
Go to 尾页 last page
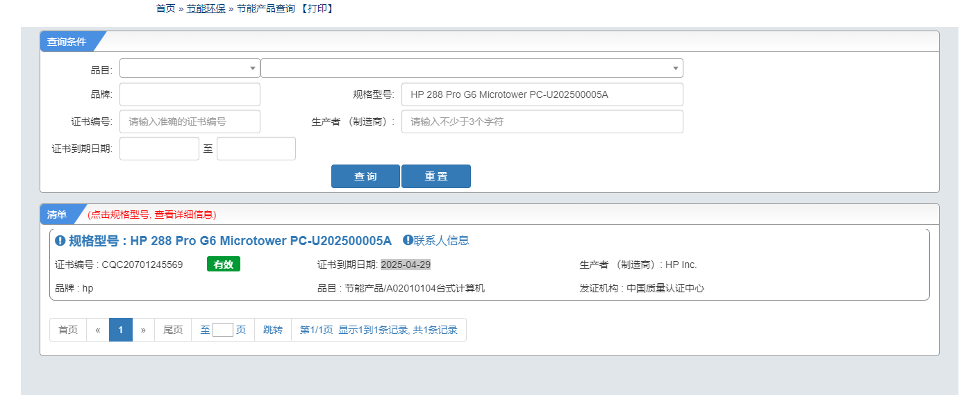[173, 330]
